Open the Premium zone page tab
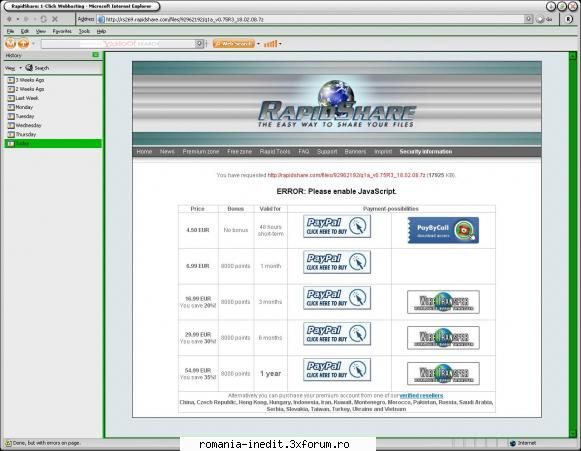 tap(201, 152)
